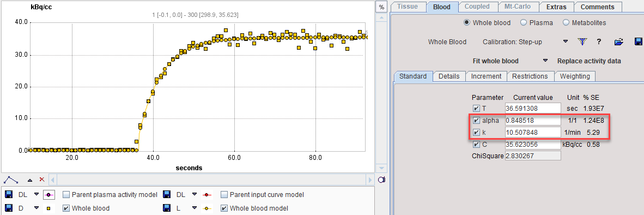Open the L style dropdown for Whole blood model
The width and height of the screenshot is (644, 215).
tap(195, 208)
